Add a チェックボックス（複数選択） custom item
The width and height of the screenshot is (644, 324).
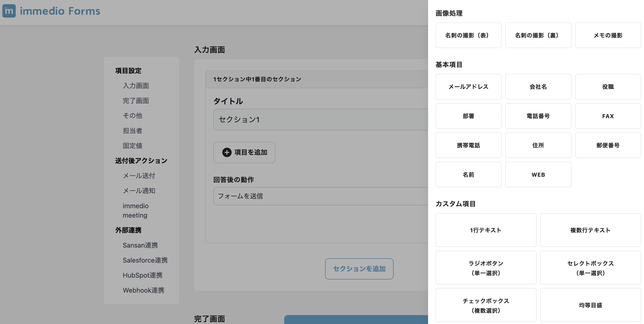coord(486,305)
